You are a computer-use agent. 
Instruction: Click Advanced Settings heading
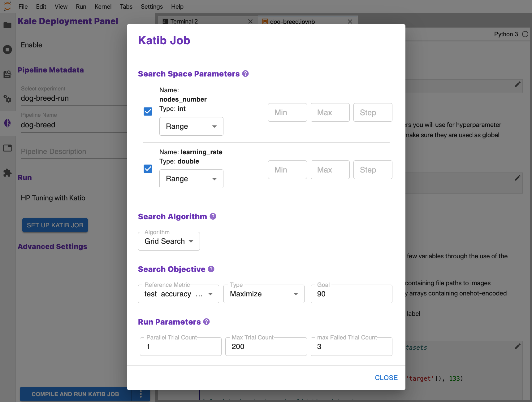[52, 247]
